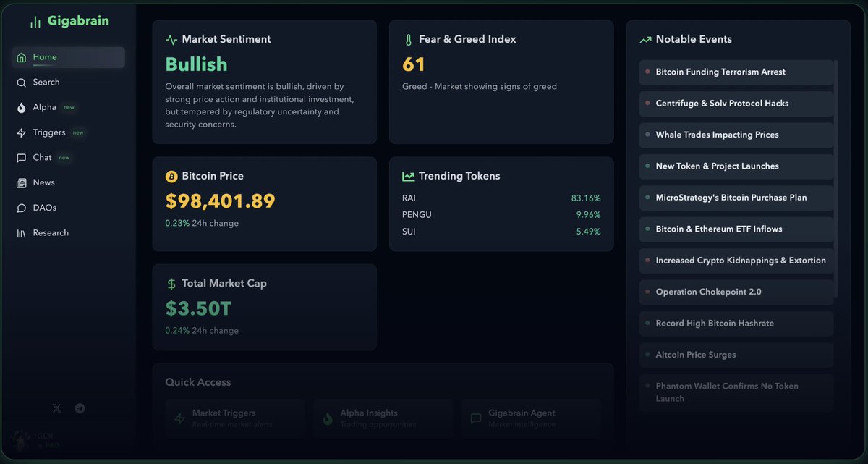Open News in the sidebar

coord(69,183)
